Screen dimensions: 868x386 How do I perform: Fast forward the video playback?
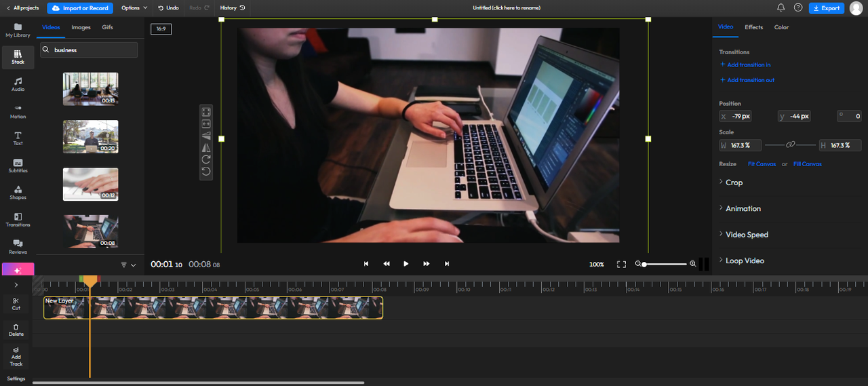(x=427, y=264)
